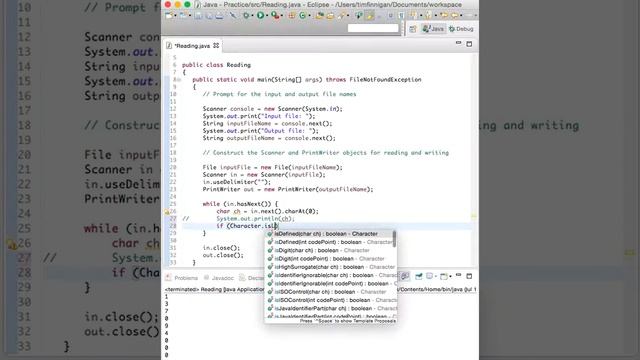Viewport: 640px width, 360px height.
Task: Select isDefined(char ch) completion proposal
Action: (330, 234)
